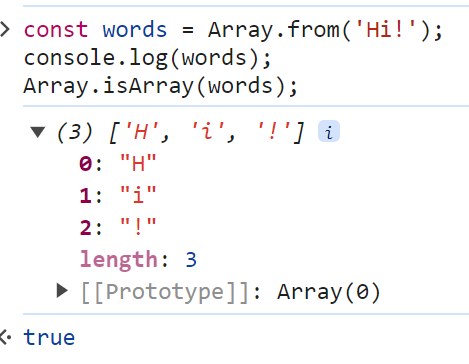Click the Array(0) prototype value
469x364 pixels.
click(329, 292)
